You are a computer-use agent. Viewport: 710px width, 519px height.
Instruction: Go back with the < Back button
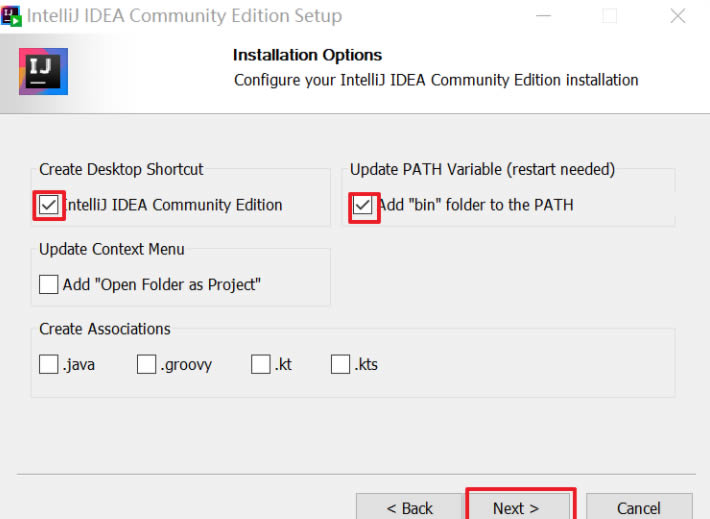pos(409,507)
